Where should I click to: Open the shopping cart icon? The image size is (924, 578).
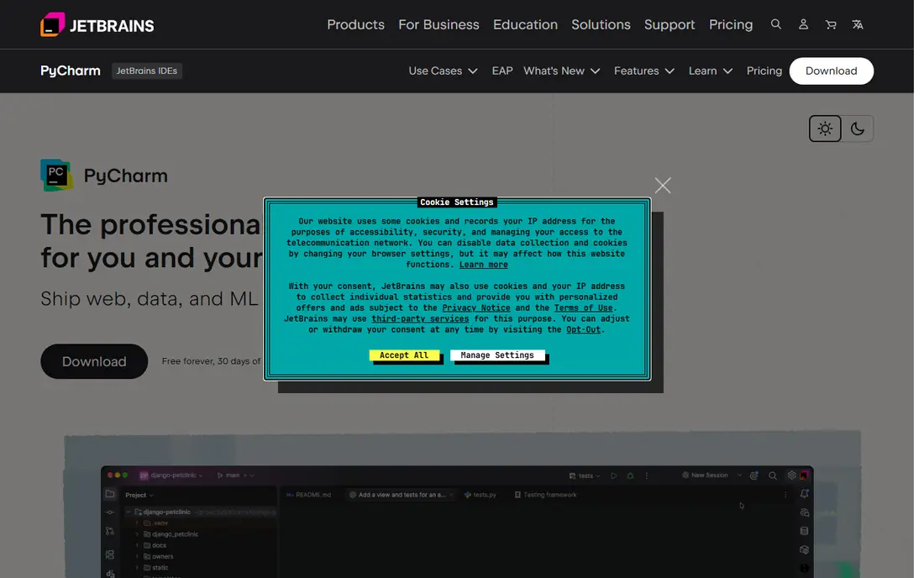(x=830, y=24)
